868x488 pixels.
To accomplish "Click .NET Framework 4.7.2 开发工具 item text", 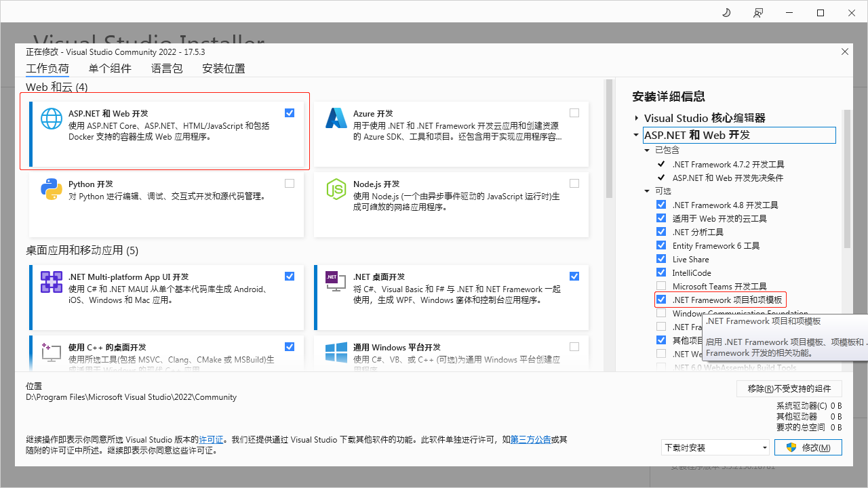I will pos(728,164).
